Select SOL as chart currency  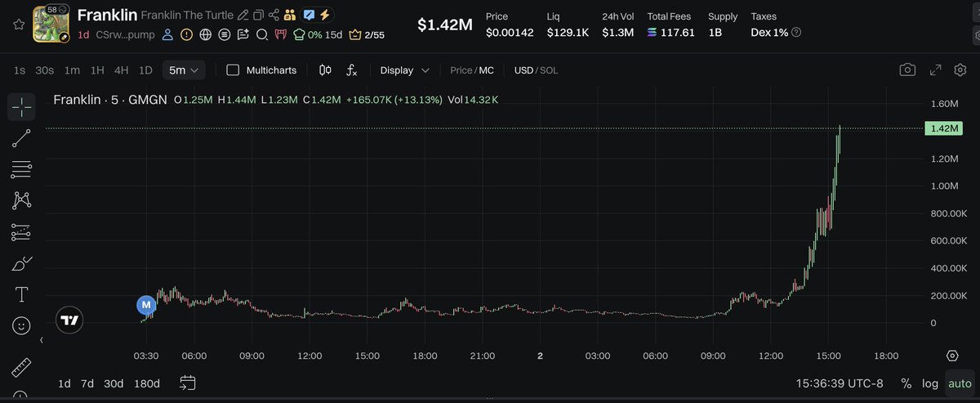550,70
